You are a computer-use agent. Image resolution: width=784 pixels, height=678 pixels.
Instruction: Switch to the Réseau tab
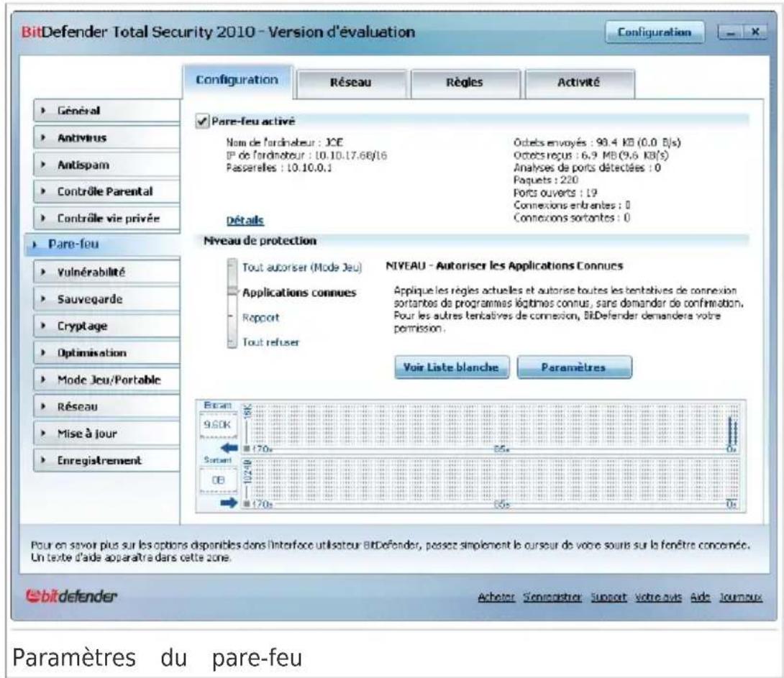351,83
